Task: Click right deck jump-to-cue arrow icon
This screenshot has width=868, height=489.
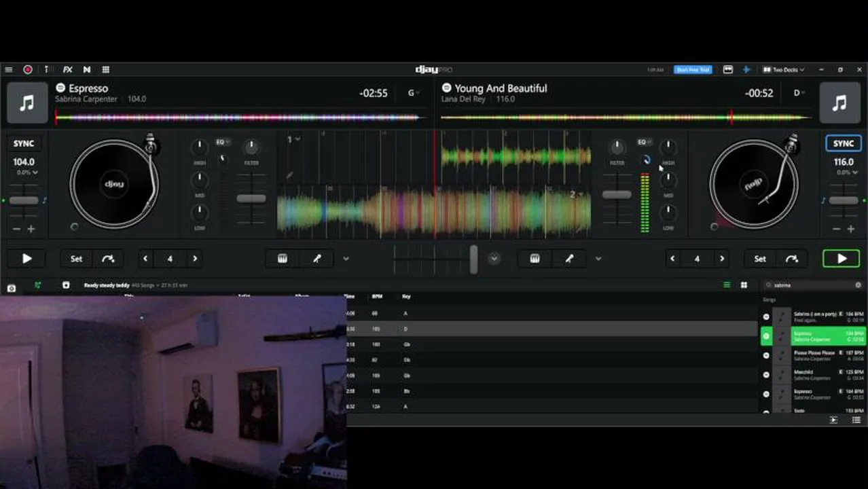Action: (x=792, y=259)
